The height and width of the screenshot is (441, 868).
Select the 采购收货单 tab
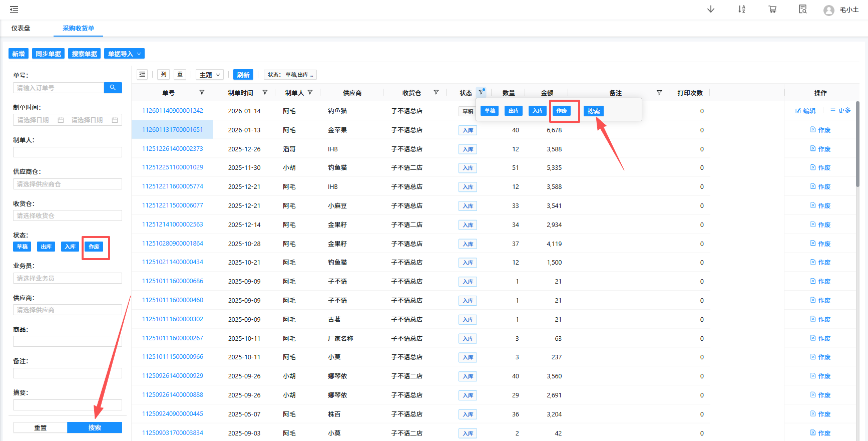click(78, 29)
